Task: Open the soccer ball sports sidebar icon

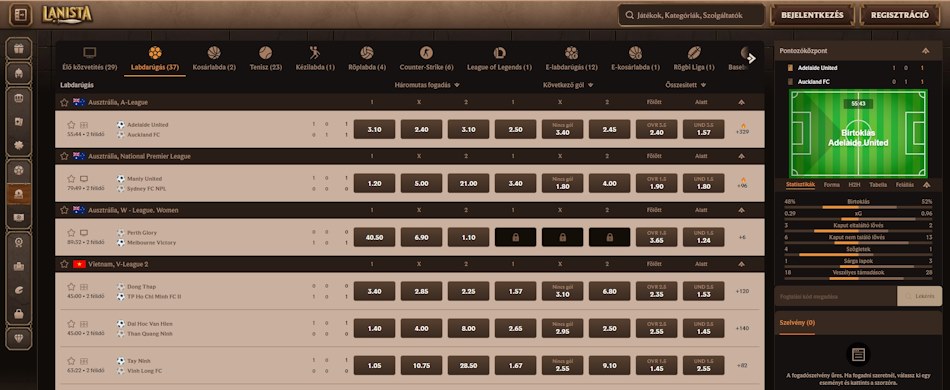Action: (x=19, y=171)
